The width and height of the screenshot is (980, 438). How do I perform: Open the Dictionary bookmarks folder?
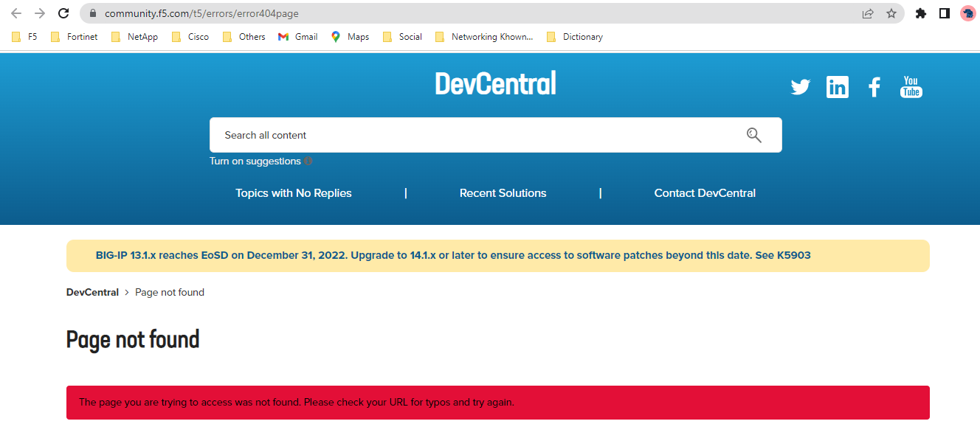point(575,37)
